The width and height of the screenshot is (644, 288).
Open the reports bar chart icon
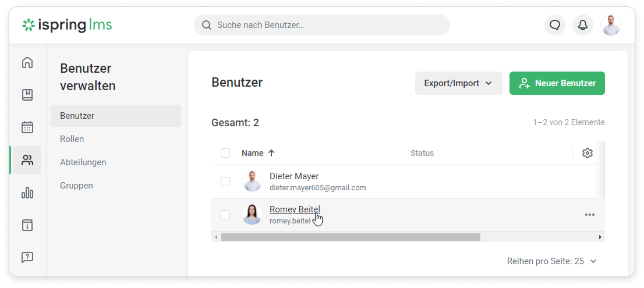27,193
